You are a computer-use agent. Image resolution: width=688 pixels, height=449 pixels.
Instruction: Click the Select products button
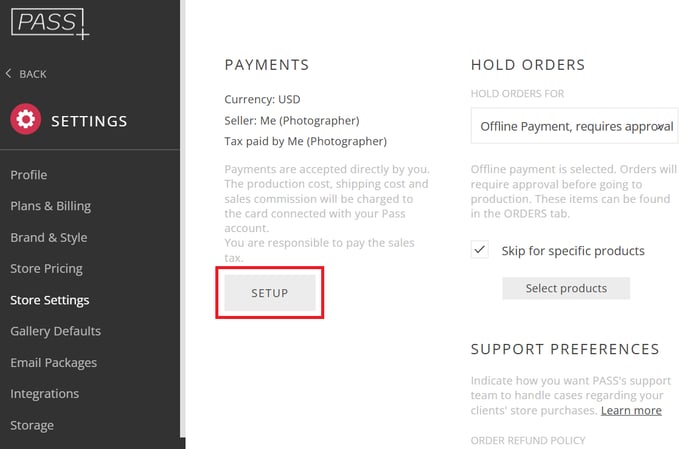[x=566, y=288]
